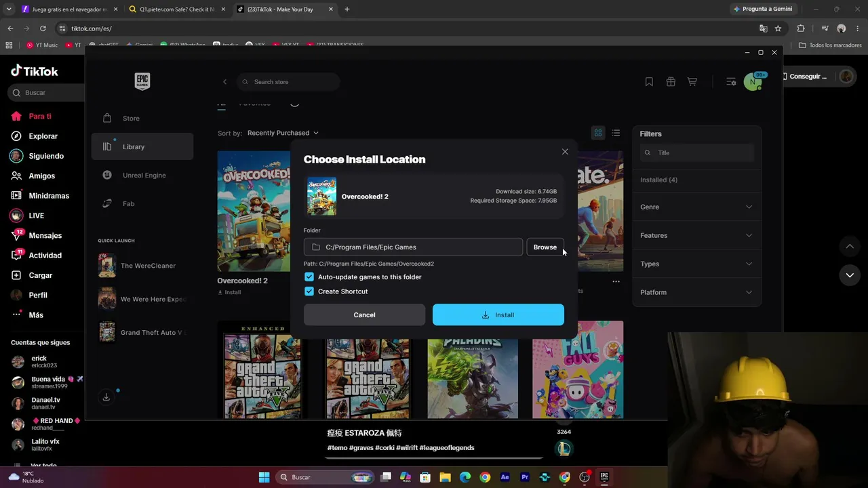The height and width of the screenshot is (488, 868).
Task: Open Adobe After Effects from the taskbar
Action: (x=505, y=477)
